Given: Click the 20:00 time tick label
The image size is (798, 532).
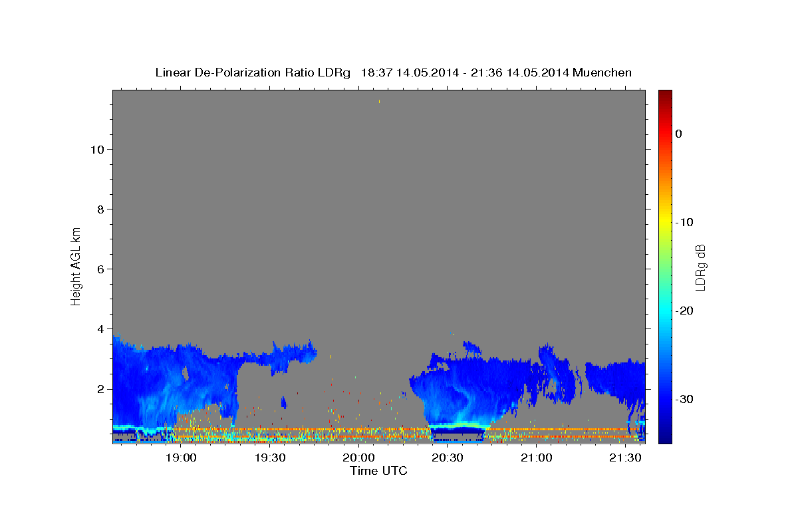Looking at the screenshot, I should [358, 458].
